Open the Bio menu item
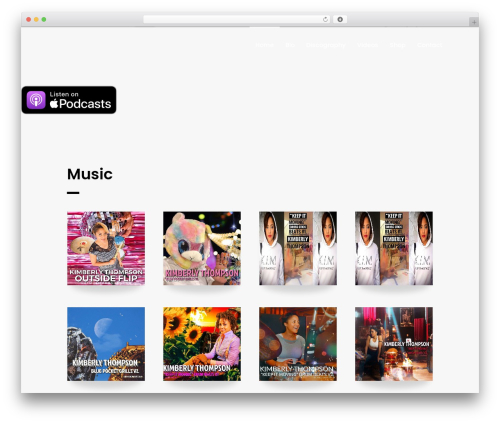 coord(290,45)
